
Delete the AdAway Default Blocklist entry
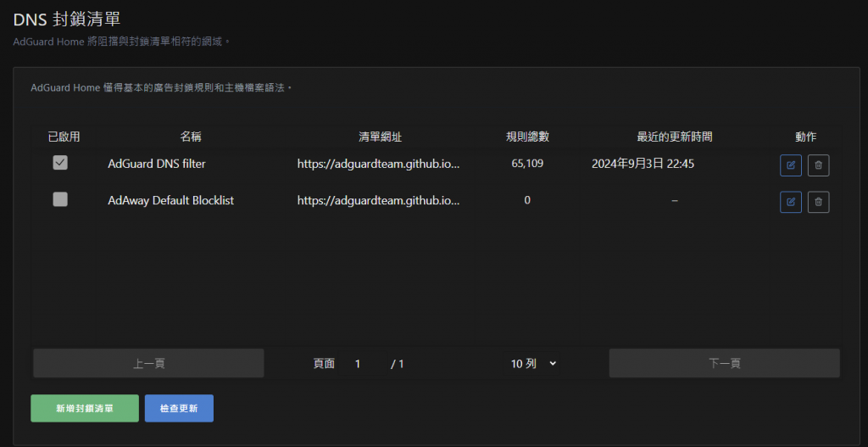pyautogui.click(x=818, y=202)
